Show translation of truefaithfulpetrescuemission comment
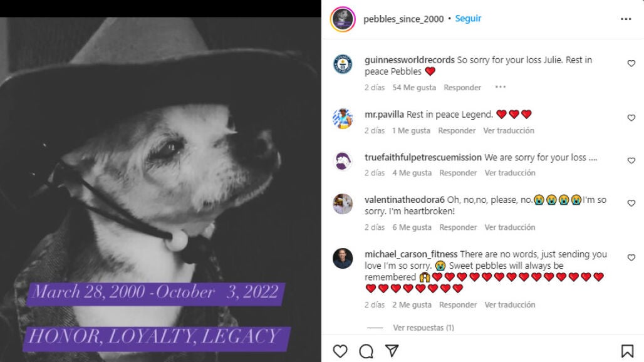644x362 pixels. coord(510,173)
